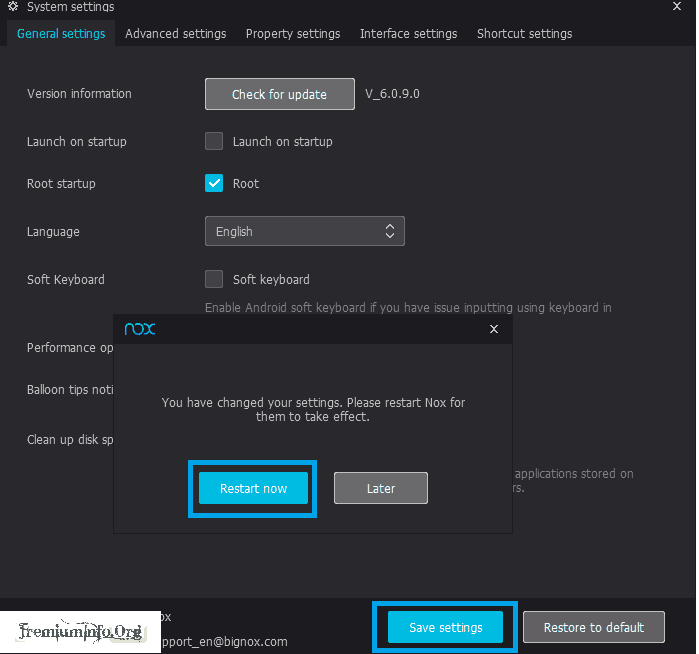
Task: Open the Property settings tab
Action: pyautogui.click(x=293, y=33)
